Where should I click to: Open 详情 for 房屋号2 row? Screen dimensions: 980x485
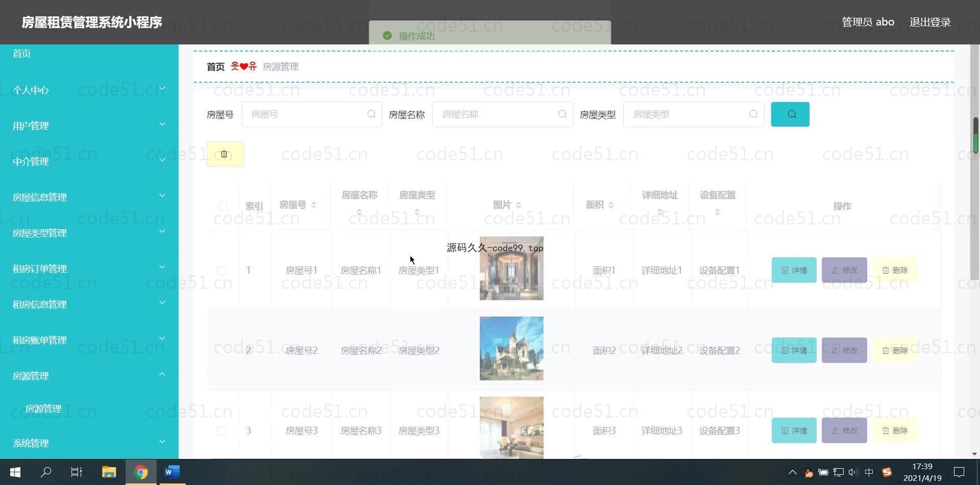pos(794,350)
